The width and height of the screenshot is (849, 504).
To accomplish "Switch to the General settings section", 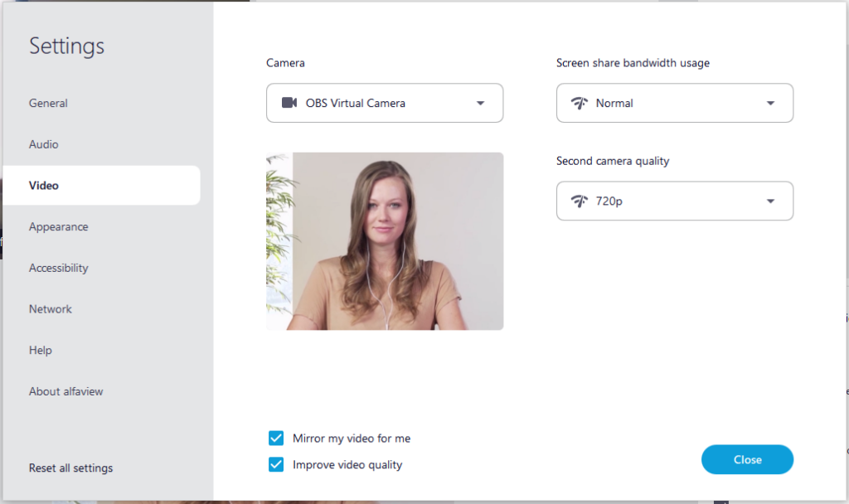I will (x=48, y=103).
